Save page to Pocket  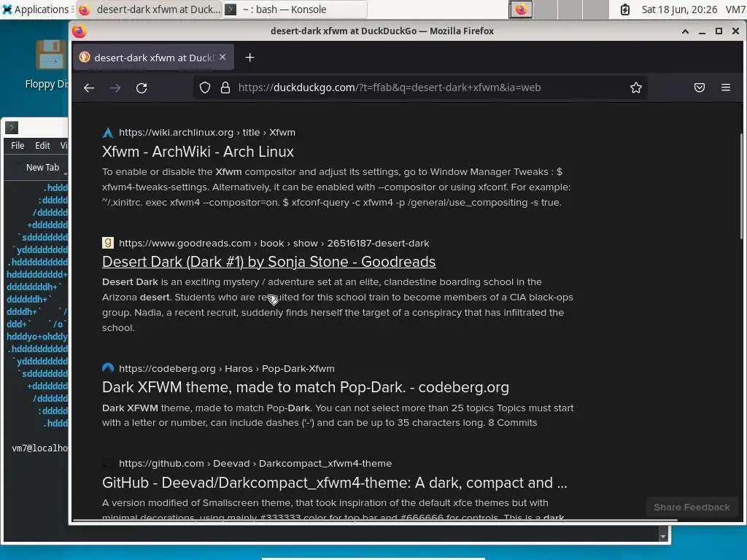pos(700,87)
